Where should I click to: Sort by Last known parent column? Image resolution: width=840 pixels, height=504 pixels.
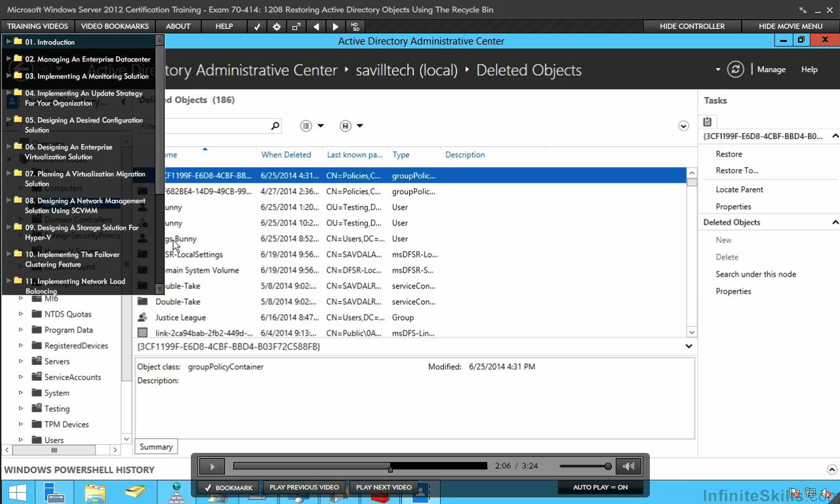(x=355, y=155)
